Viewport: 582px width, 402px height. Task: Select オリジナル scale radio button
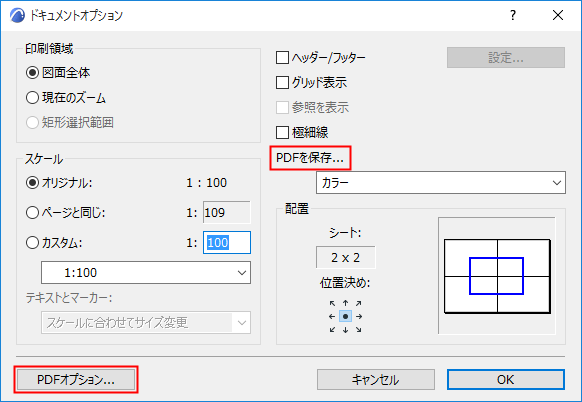coord(32,183)
